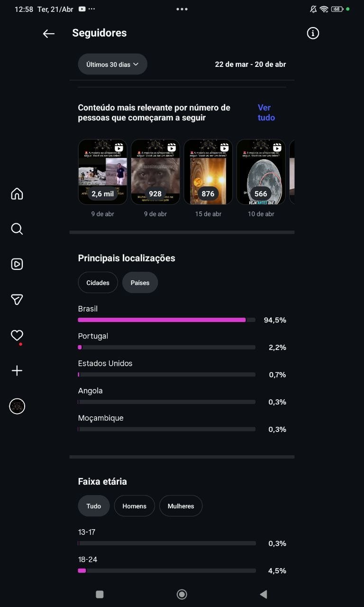
Task: Open the info icon beside Seguidores
Action: click(313, 33)
